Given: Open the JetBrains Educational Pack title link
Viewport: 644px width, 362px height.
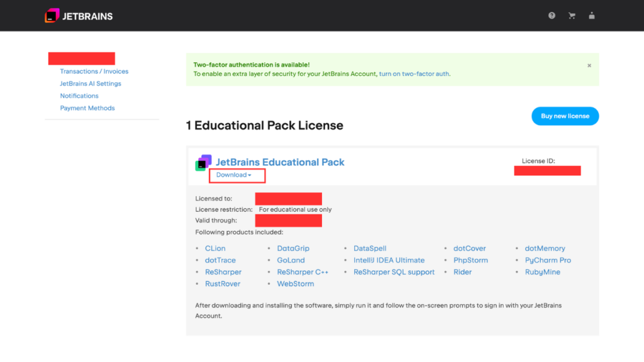Looking at the screenshot, I should [x=280, y=162].
